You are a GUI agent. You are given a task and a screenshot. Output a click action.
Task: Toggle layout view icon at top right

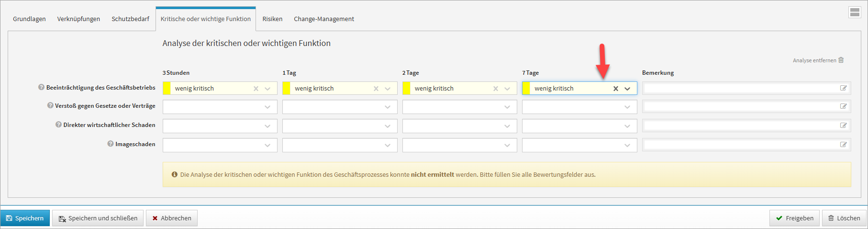[x=855, y=12]
